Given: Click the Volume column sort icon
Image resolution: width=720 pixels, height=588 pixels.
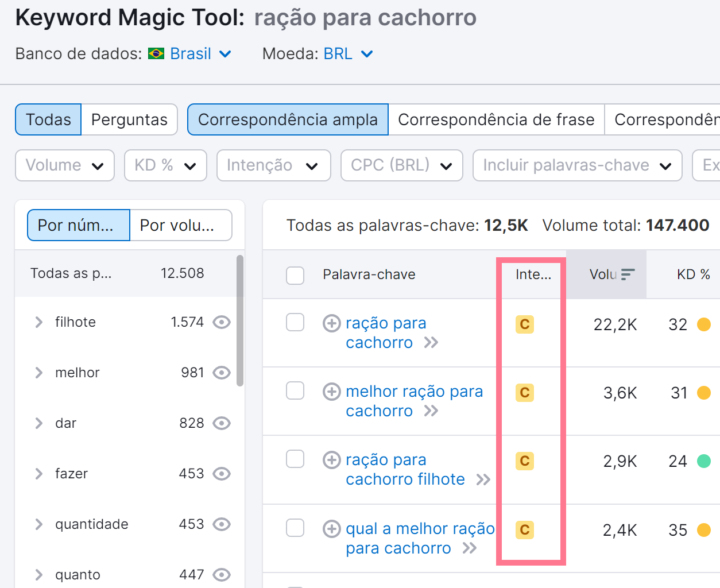Looking at the screenshot, I should pyautogui.click(x=628, y=274).
